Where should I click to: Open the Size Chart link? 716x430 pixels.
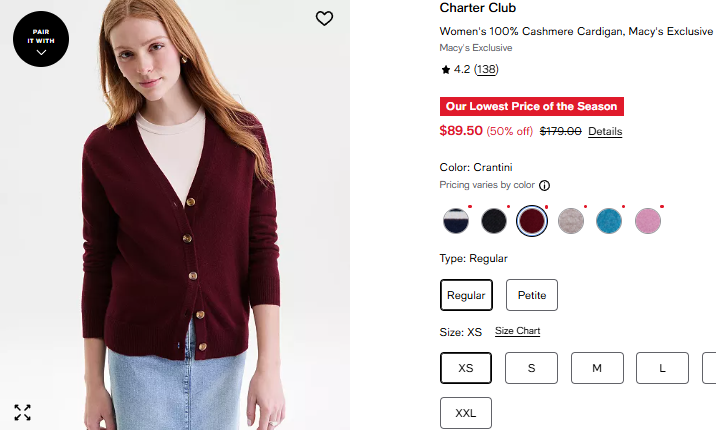[x=517, y=331]
